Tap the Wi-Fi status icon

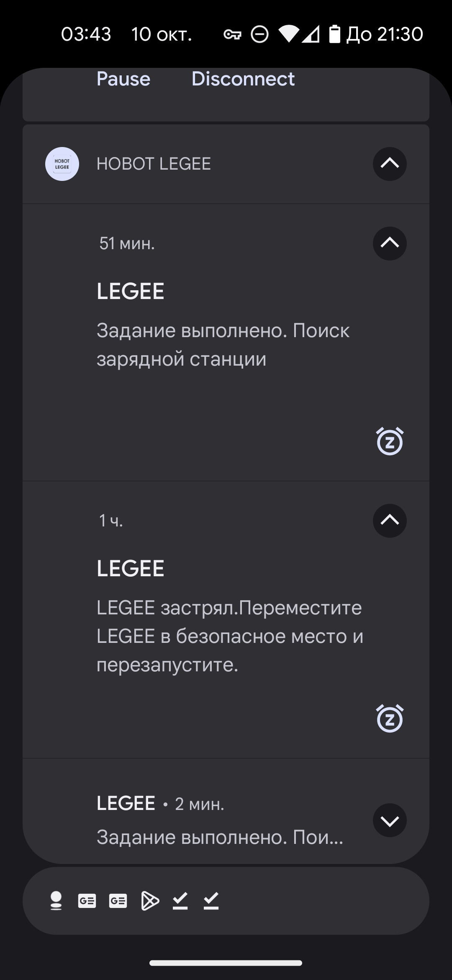tap(288, 34)
